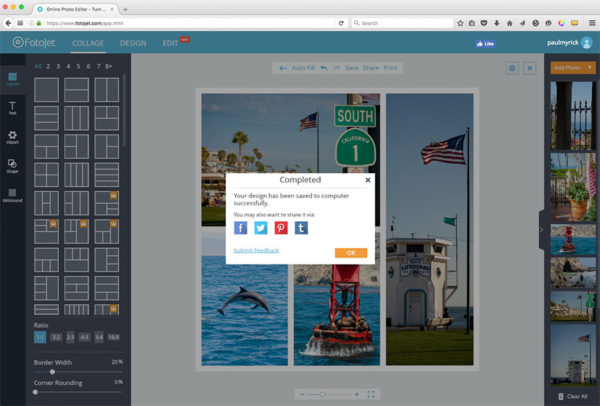Pick the red buoy photo thumbnail
This screenshot has height=406, width=600.
(573, 240)
